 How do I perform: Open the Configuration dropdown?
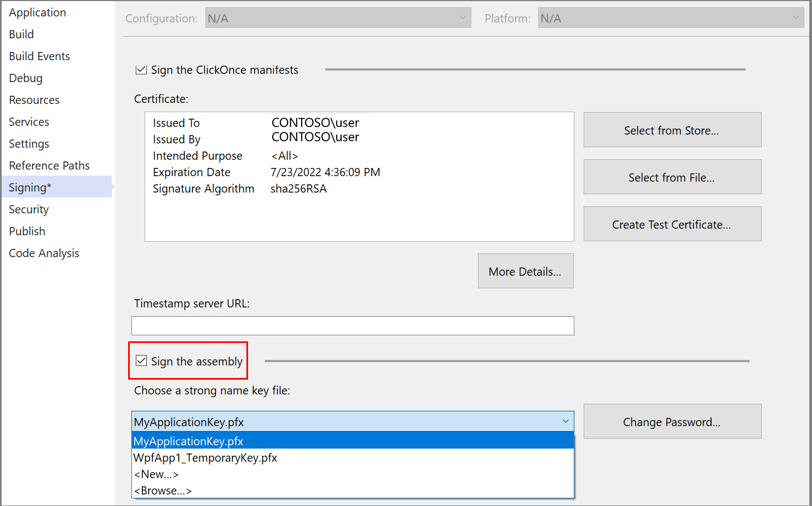pos(338,18)
